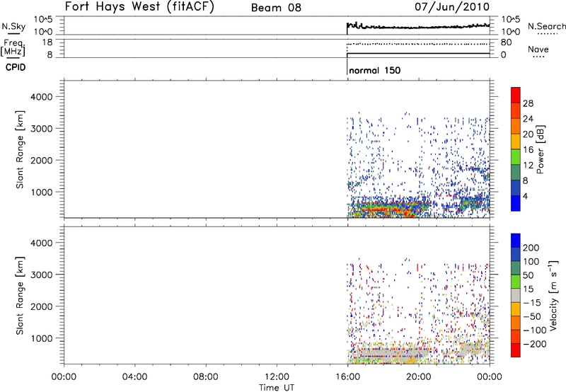
Task: Click the 'Slant Range [km]' label of velocity panel
Action: tap(20, 295)
